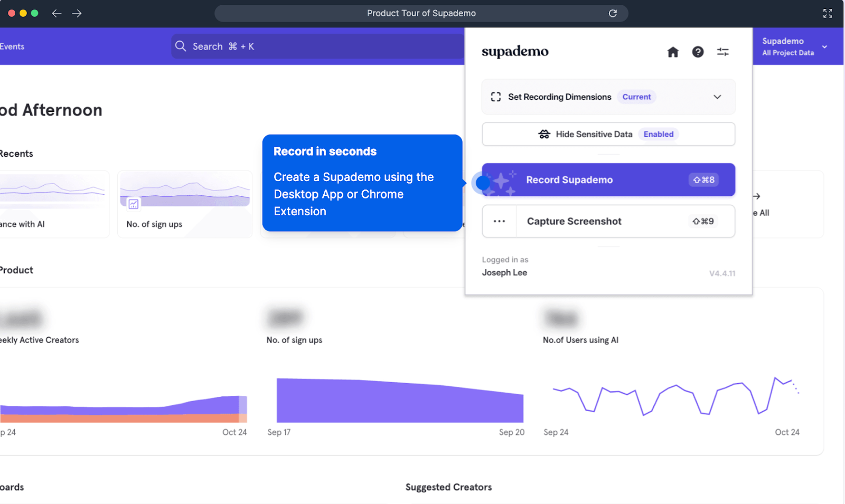Click the V4.4.11 version label
The height and width of the screenshot is (504, 845).
(x=722, y=273)
